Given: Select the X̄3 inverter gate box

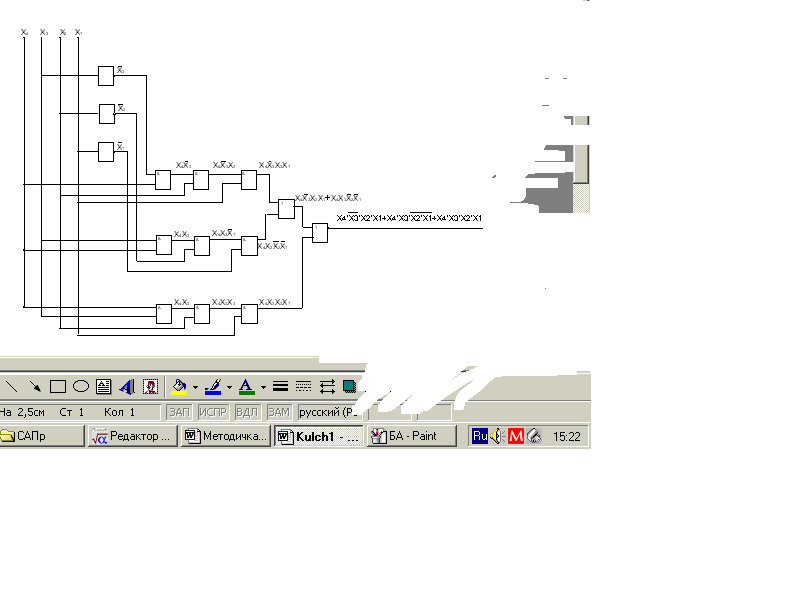Looking at the screenshot, I should click(106, 76).
